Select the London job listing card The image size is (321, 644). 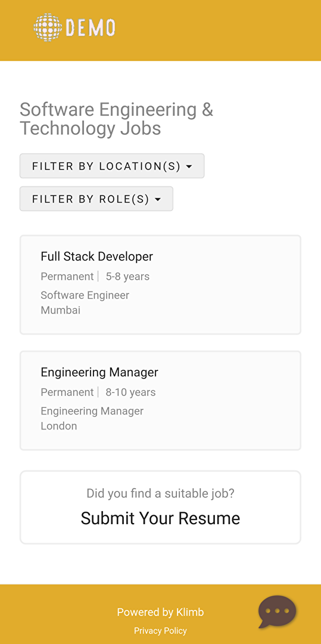(160, 401)
